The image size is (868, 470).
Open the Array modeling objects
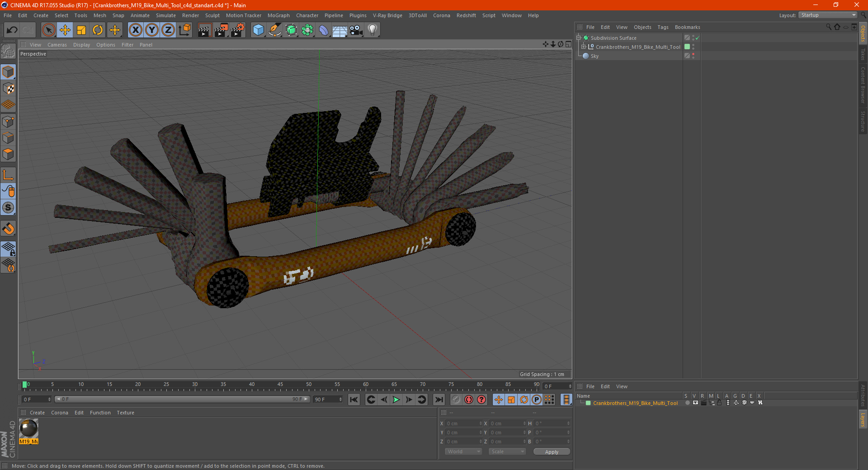coord(307,30)
